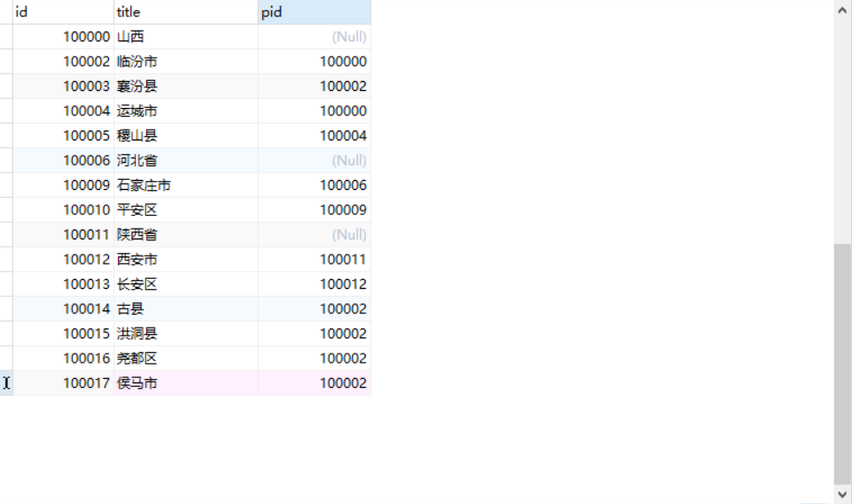Click the scrollbar up arrow
This screenshot has height=504, width=852.
[842, 10]
